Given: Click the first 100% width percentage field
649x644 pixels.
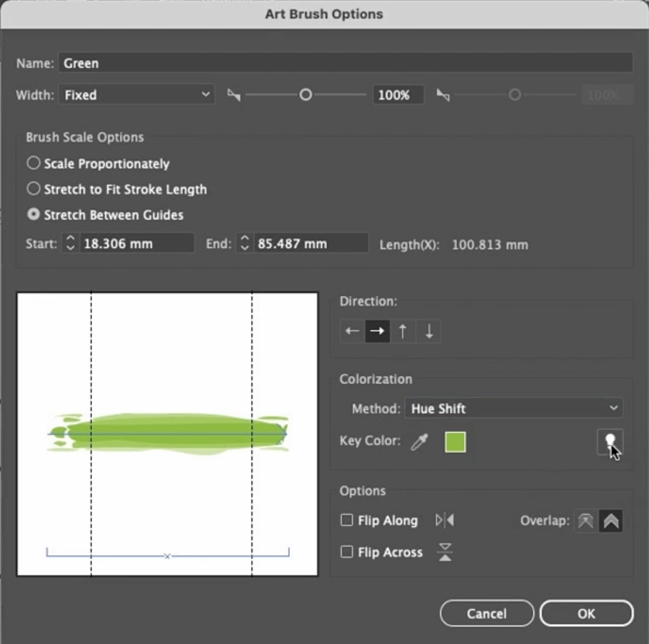Looking at the screenshot, I should pos(398,95).
